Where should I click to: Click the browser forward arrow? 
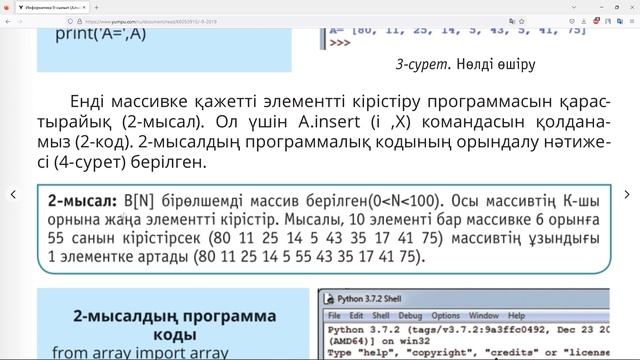(x=20, y=21)
